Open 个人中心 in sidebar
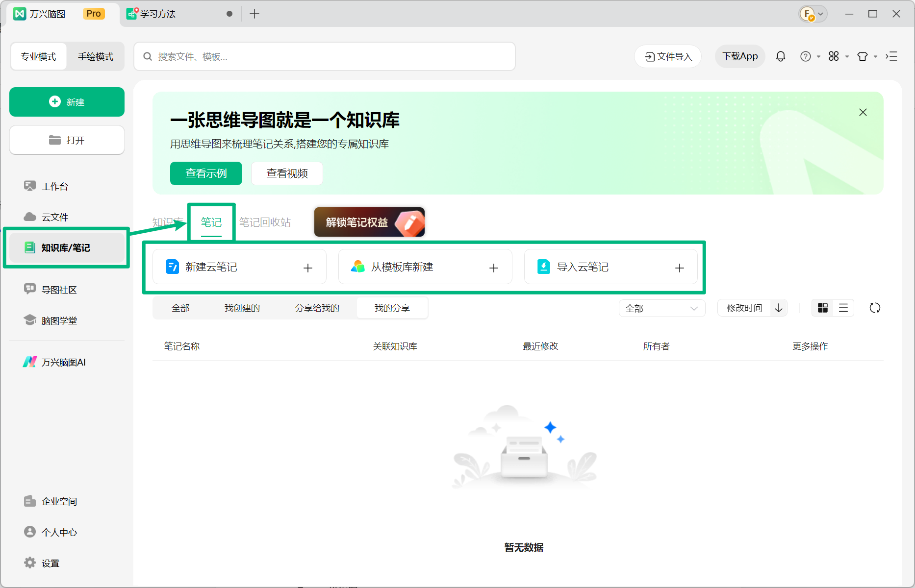The width and height of the screenshot is (915, 588). coord(67,532)
